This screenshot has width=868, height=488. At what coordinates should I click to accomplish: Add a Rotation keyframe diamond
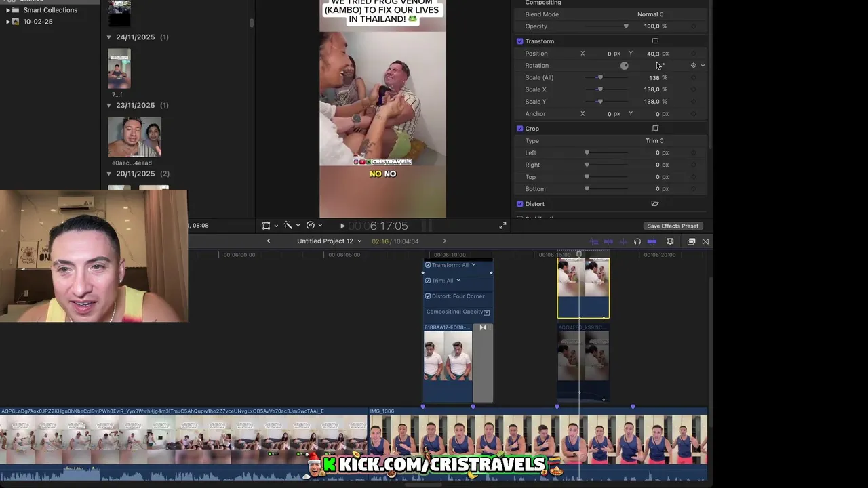tap(693, 66)
